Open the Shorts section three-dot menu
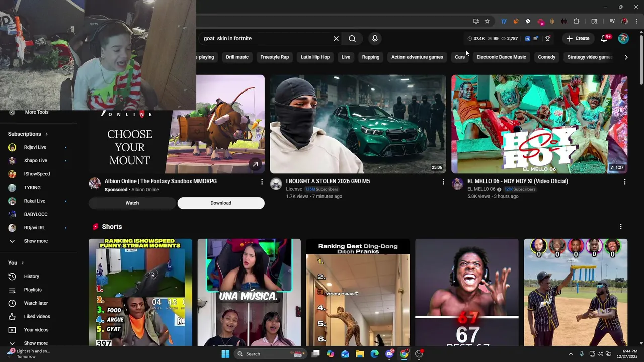This screenshot has height=362, width=644. (x=621, y=227)
